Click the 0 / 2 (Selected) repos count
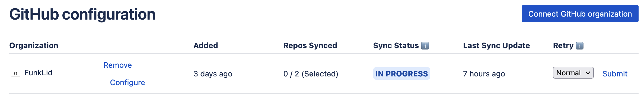 pos(311,74)
